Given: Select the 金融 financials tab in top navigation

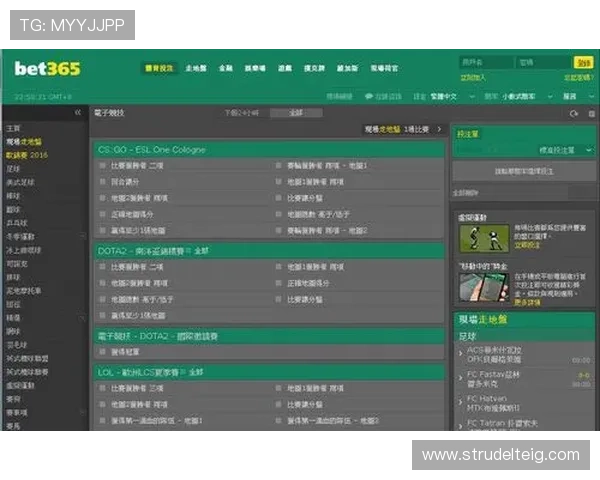Looking at the screenshot, I should coord(226,69).
